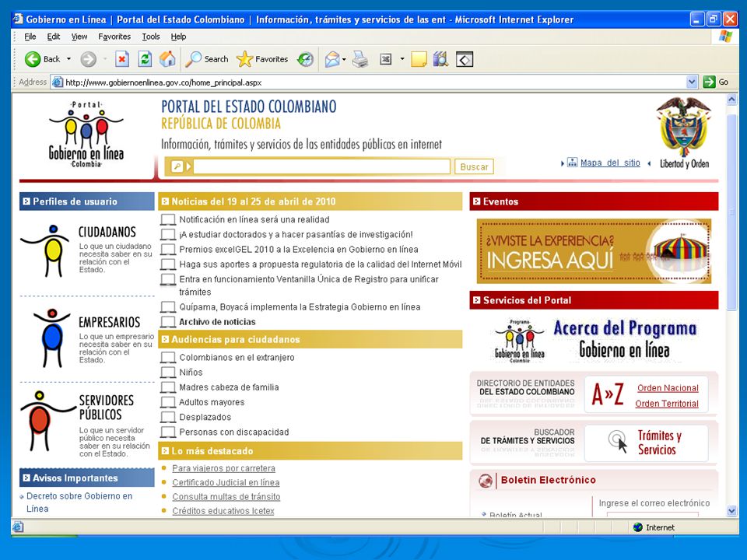Open news 'Notificación en línea será una realidad'

coord(254,219)
